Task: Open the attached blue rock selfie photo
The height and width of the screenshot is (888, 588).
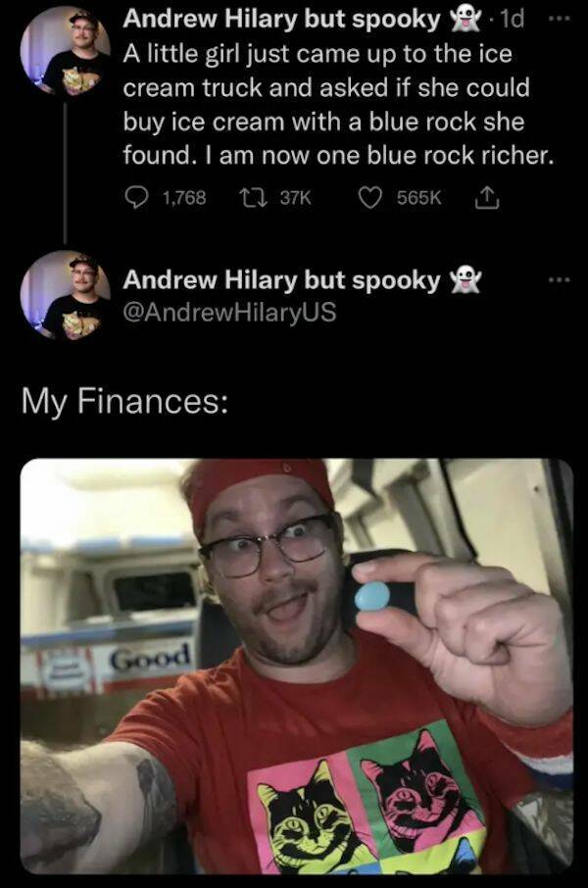Action: (x=297, y=666)
